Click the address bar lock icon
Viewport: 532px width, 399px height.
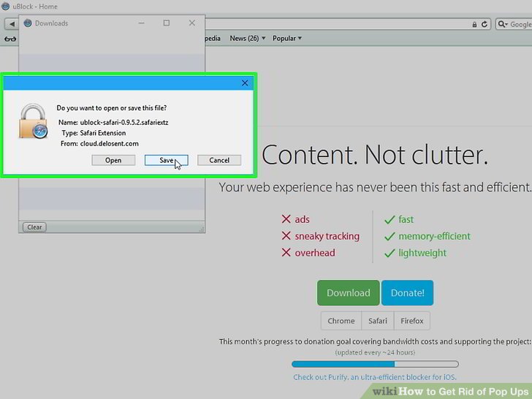[x=474, y=24]
